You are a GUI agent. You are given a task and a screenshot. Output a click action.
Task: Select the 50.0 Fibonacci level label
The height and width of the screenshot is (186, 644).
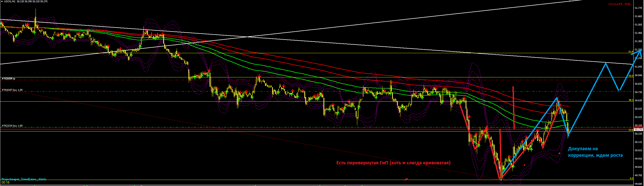(631, 76)
